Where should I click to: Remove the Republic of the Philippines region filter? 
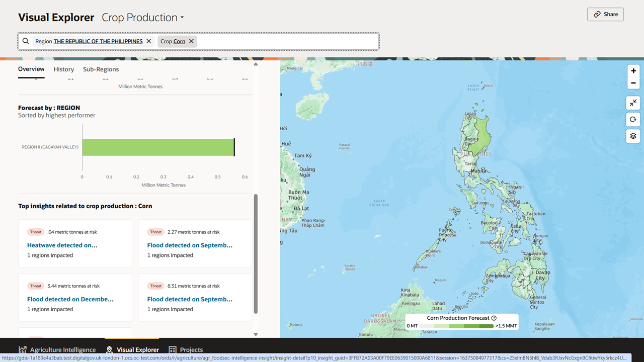[148, 41]
